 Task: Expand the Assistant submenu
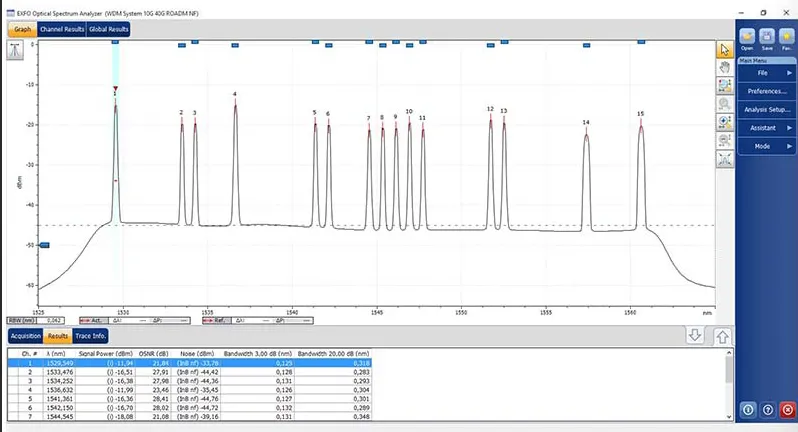[x=766, y=128]
